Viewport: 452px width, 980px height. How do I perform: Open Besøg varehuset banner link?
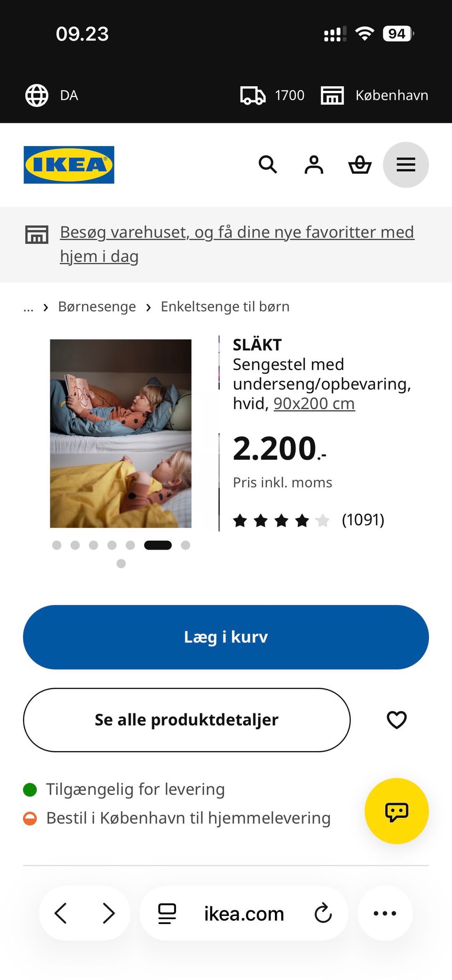(x=237, y=244)
